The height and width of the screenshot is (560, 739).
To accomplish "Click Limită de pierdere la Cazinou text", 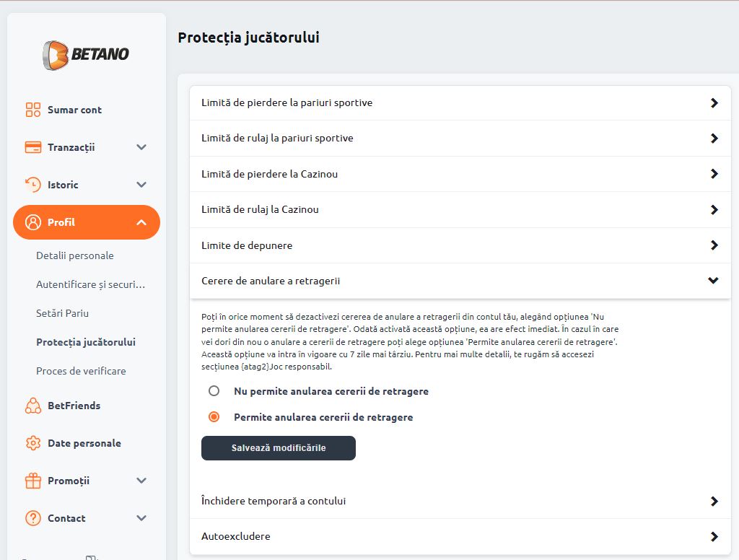I will [270, 174].
